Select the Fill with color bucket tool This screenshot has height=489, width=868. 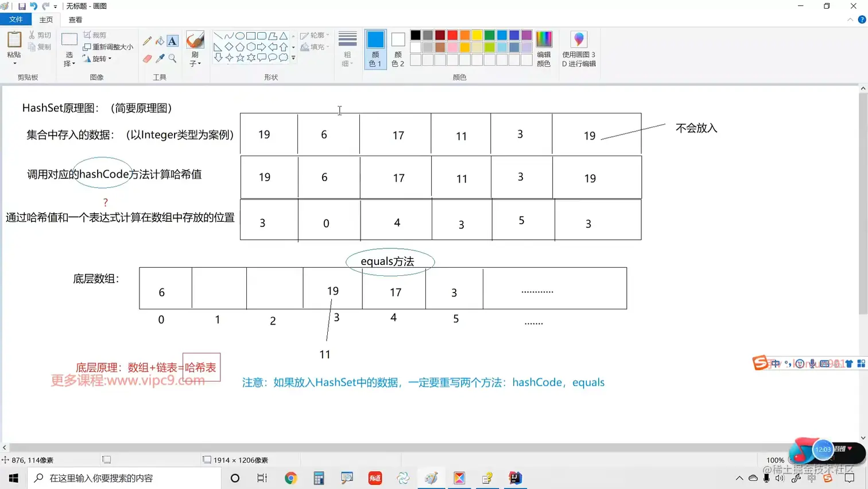pos(160,40)
